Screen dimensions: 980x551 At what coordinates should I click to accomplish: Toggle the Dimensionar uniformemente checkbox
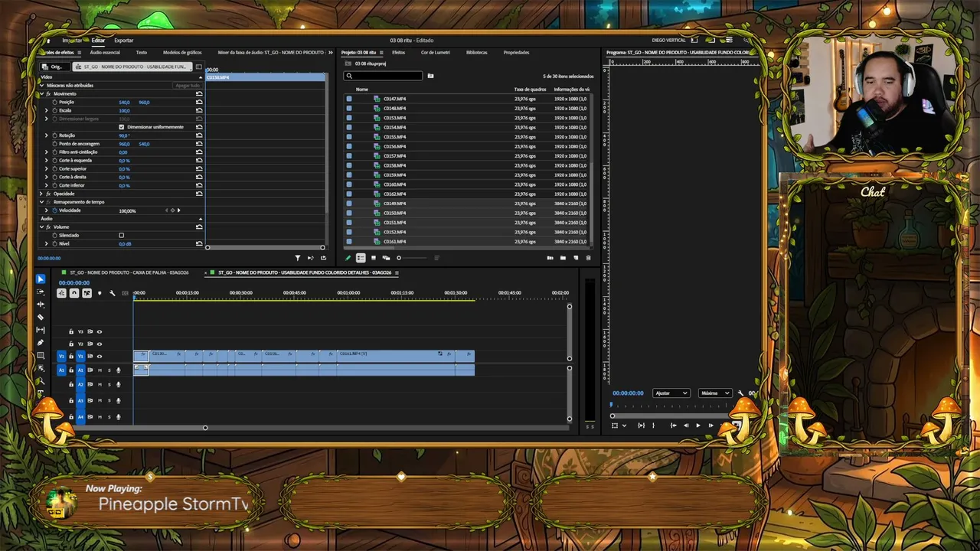coord(121,127)
